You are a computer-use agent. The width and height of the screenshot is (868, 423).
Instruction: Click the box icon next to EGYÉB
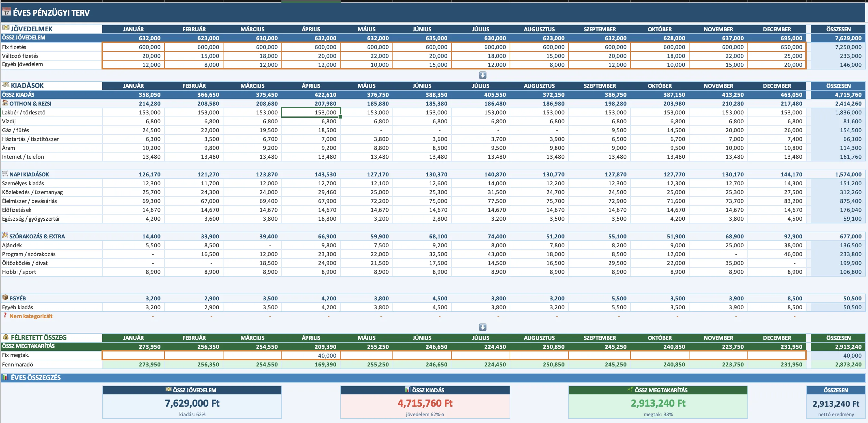click(x=5, y=298)
